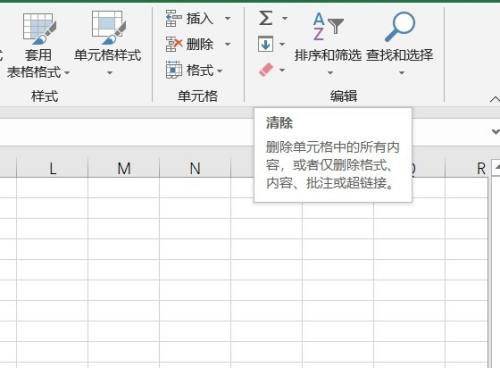500x368 pixels.
Task: Click the AutoSum sigma icon
Action: (x=266, y=18)
